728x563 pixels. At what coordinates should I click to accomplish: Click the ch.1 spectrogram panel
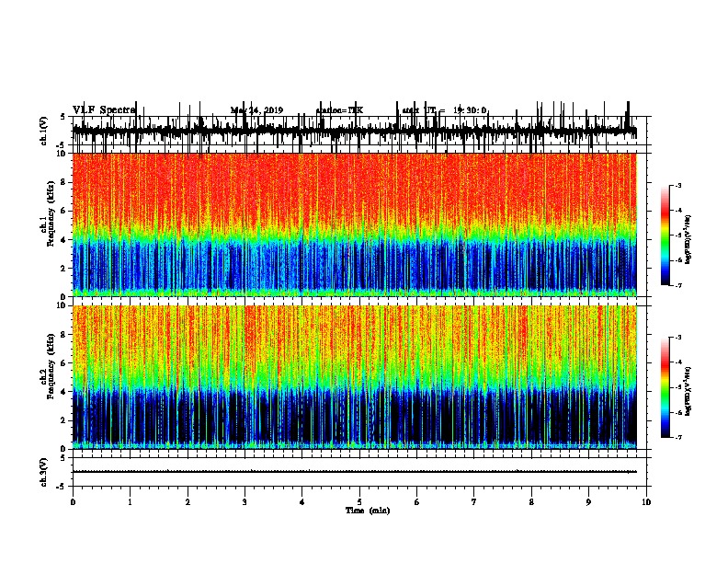(354, 224)
